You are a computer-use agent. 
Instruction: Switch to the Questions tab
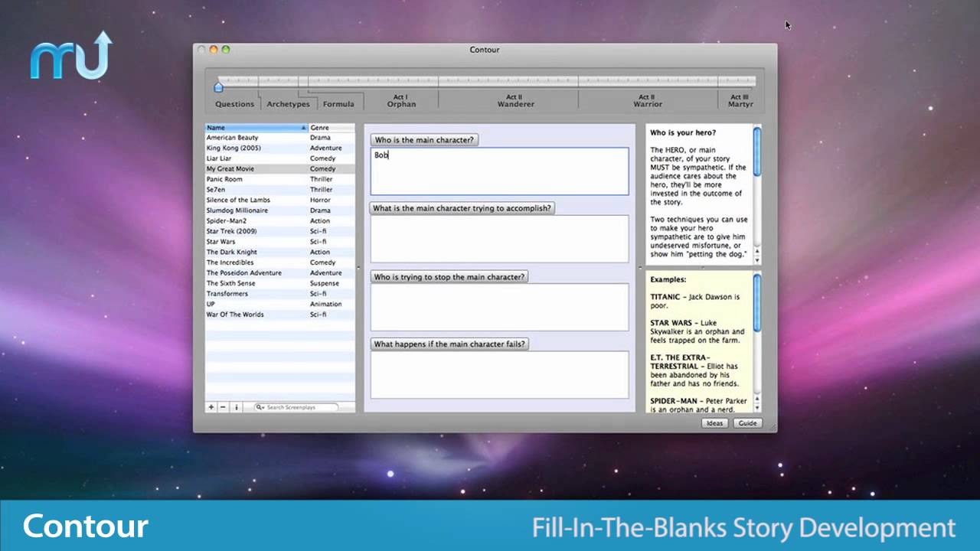[234, 104]
